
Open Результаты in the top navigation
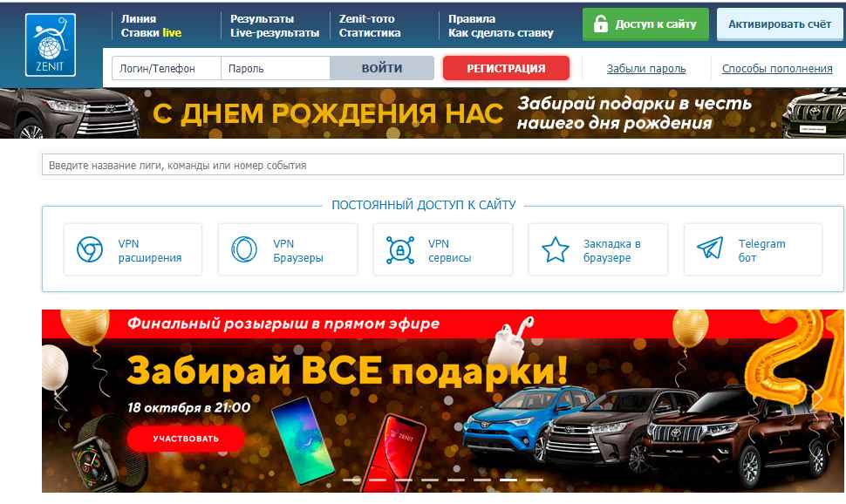click(x=263, y=18)
